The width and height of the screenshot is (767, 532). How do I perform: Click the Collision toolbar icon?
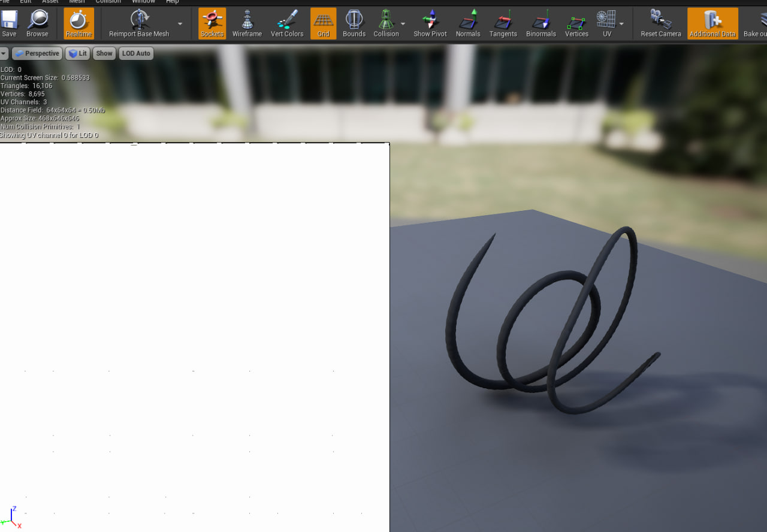coord(386,23)
